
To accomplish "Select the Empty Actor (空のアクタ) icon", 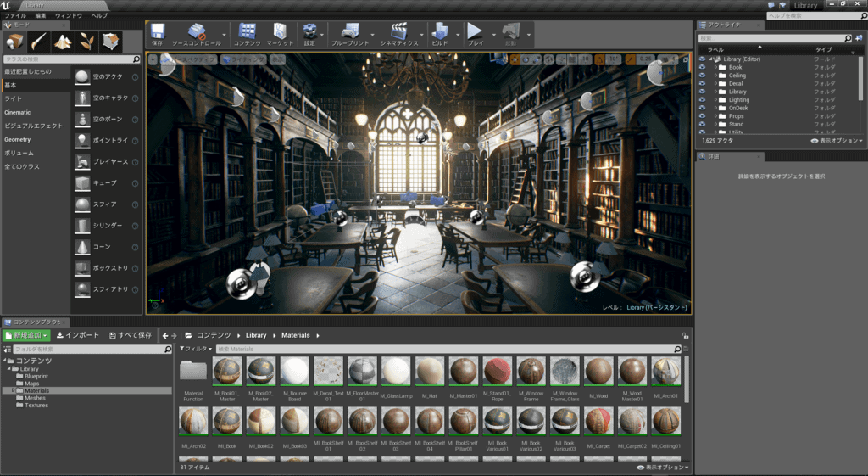I will click(x=82, y=76).
